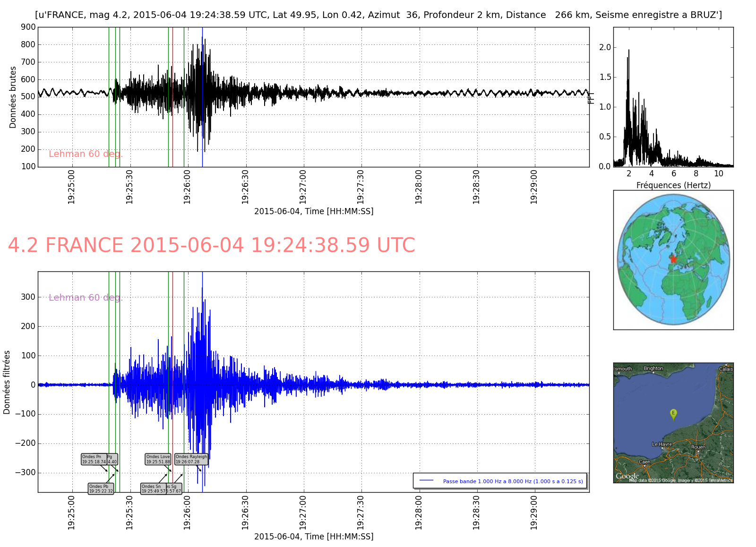Click the Le Havre label on the map

[x=661, y=444]
